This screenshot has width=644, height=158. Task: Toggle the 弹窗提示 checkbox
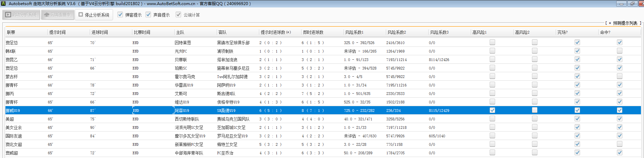[120, 15]
